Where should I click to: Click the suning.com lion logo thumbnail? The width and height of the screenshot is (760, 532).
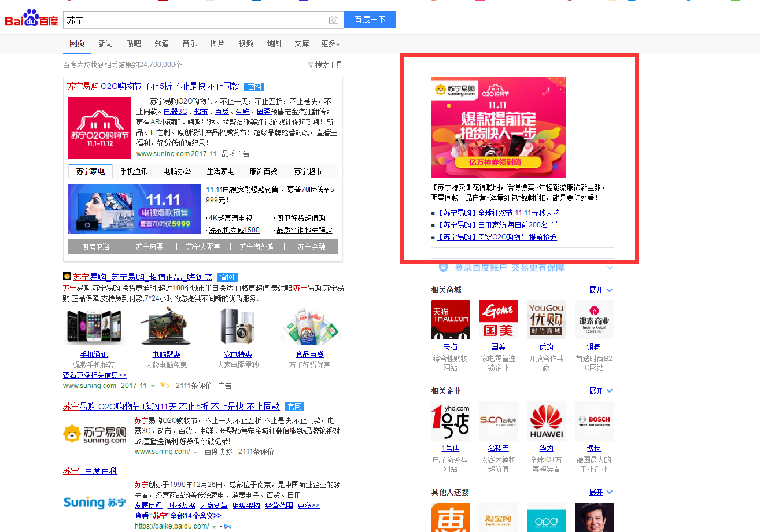(x=95, y=435)
